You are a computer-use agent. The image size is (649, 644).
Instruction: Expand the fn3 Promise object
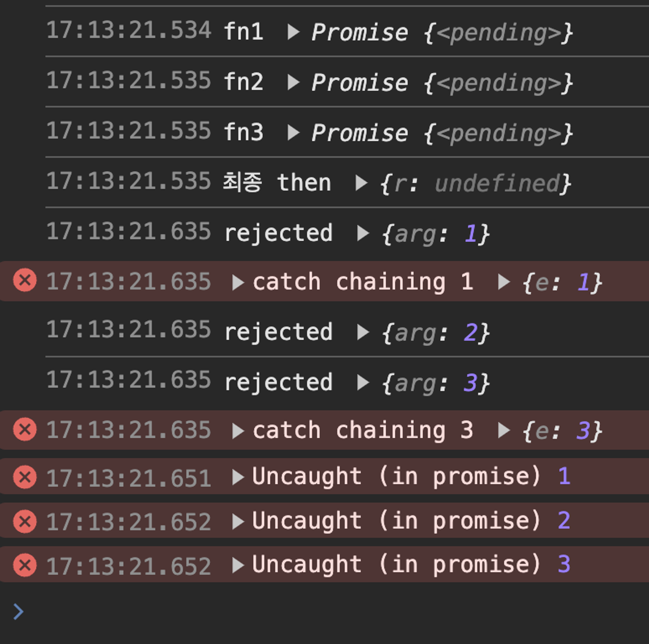tap(293, 133)
